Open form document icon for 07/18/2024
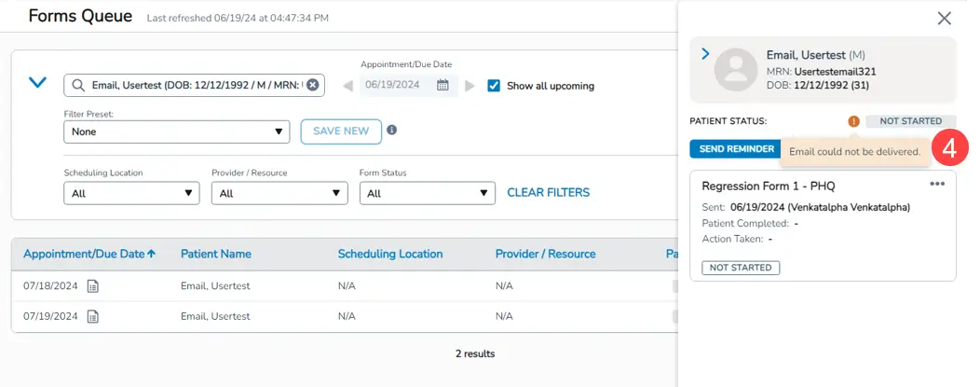The height and width of the screenshot is (387, 980). click(92, 286)
